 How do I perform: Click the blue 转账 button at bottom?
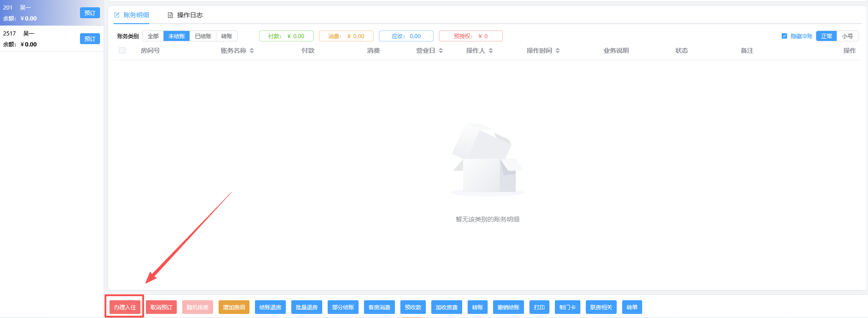coord(478,307)
